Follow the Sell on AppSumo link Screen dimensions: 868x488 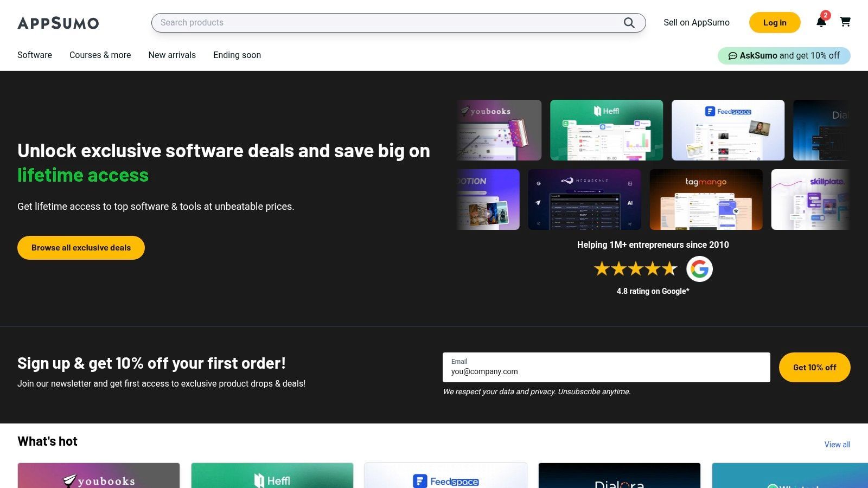point(696,23)
